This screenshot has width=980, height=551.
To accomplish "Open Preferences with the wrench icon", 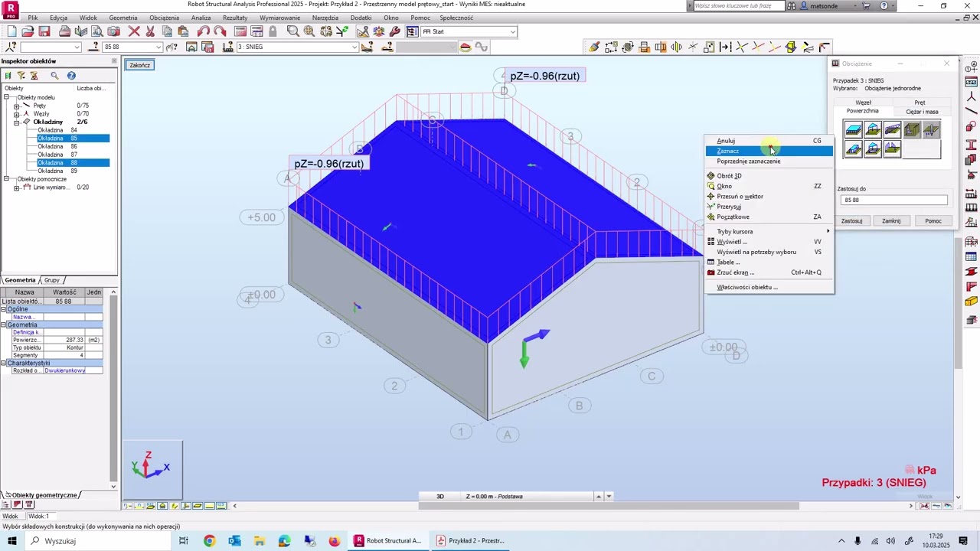I will (395, 31).
